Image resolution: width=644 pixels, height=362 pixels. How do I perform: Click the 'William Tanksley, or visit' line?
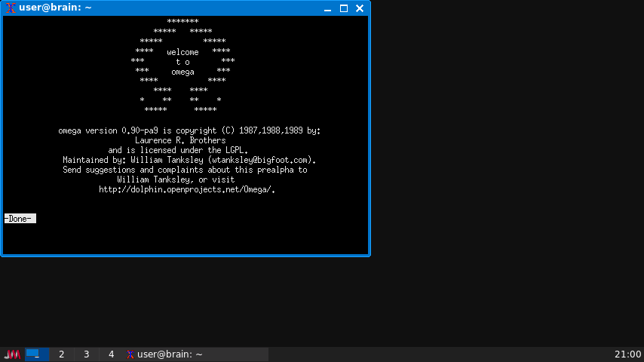(x=176, y=179)
